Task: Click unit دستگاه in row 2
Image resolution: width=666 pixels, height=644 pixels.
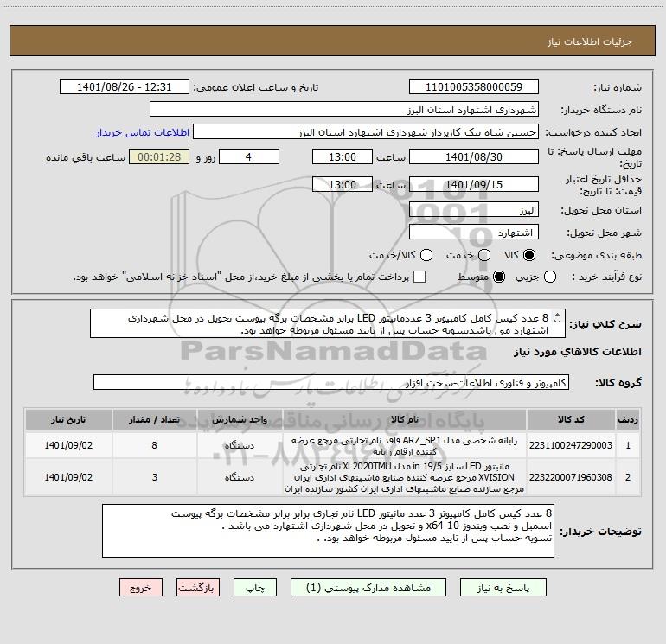Action: (x=240, y=477)
